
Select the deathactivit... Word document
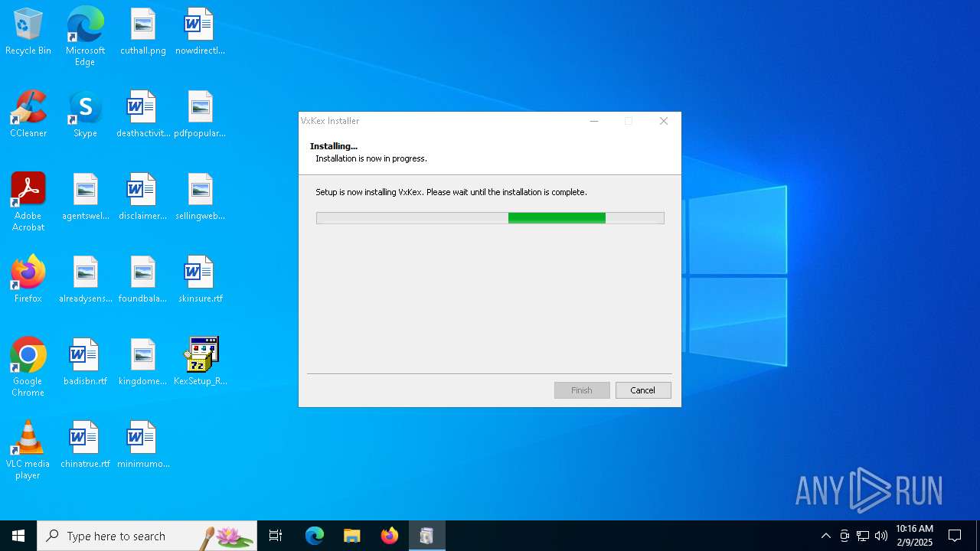142,115
